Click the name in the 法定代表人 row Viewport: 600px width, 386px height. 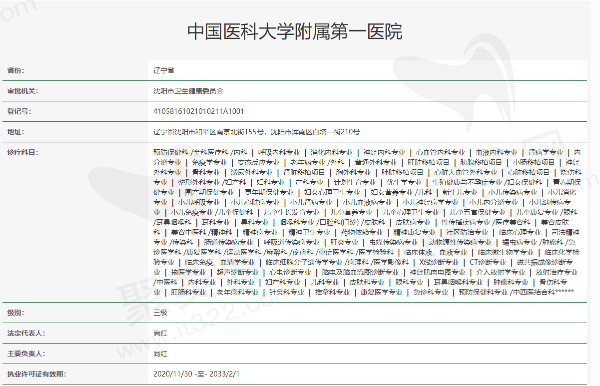[x=160, y=333]
